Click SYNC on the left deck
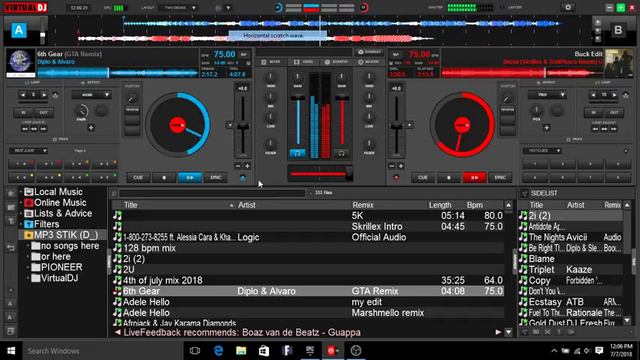The height and width of the screenshot is (360, 640). pos(216,178)
